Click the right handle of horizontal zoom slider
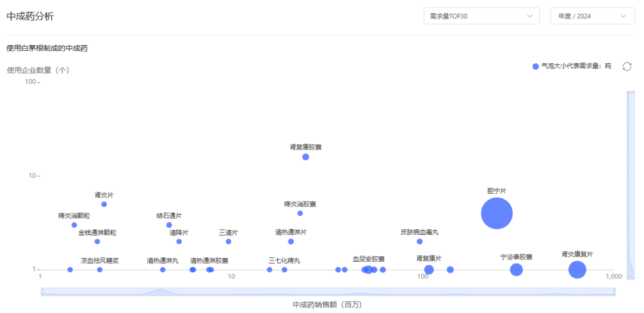The width and height of the screenshot is (644, 313). coord(615,292)
